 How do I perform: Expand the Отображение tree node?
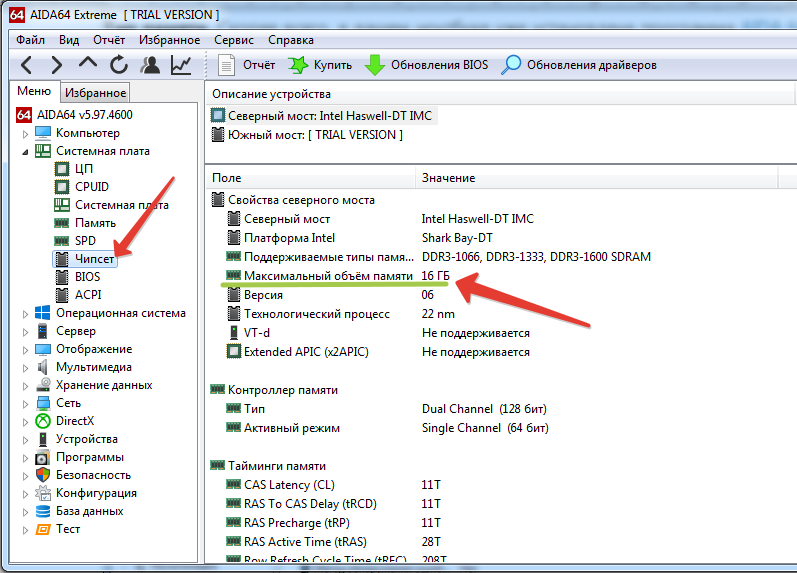point(25,350)
